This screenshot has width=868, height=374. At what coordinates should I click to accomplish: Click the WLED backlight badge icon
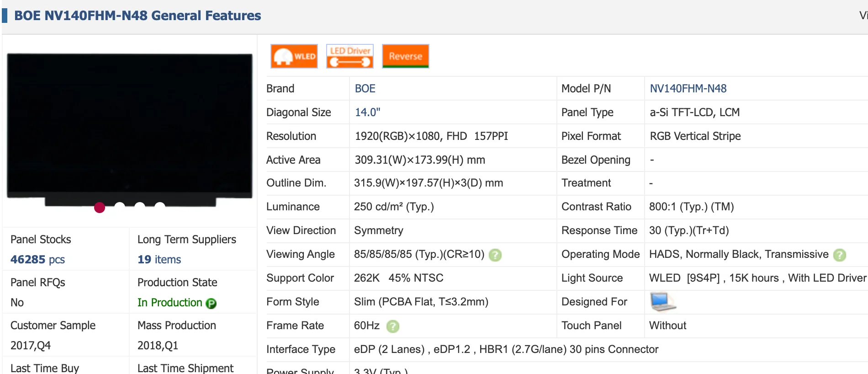294,56
